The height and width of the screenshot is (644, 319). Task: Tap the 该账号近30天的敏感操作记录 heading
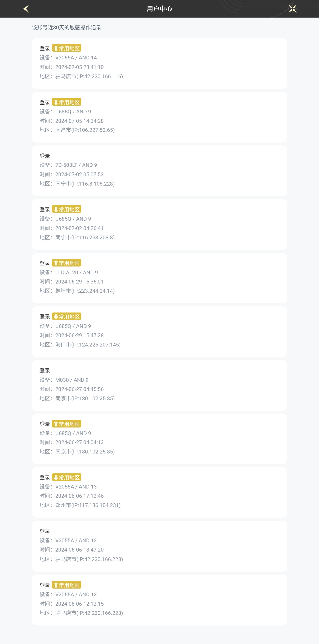[66, 28]
